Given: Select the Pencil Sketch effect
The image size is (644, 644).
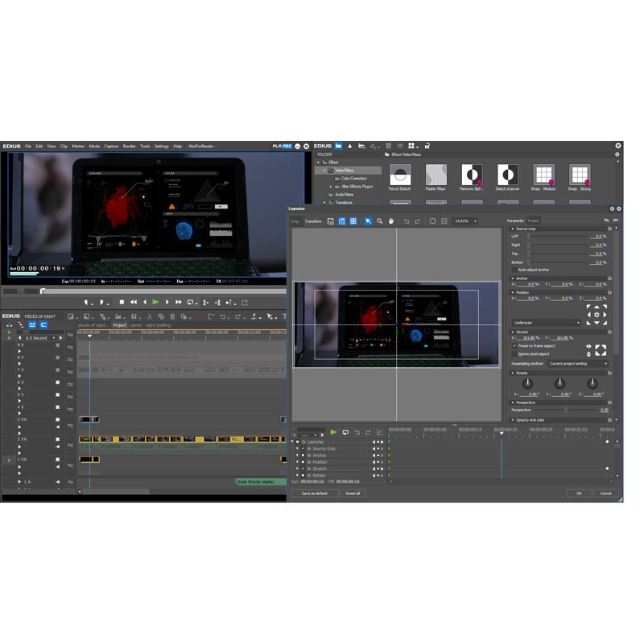Looking at the screenshot, I should 398,173.
